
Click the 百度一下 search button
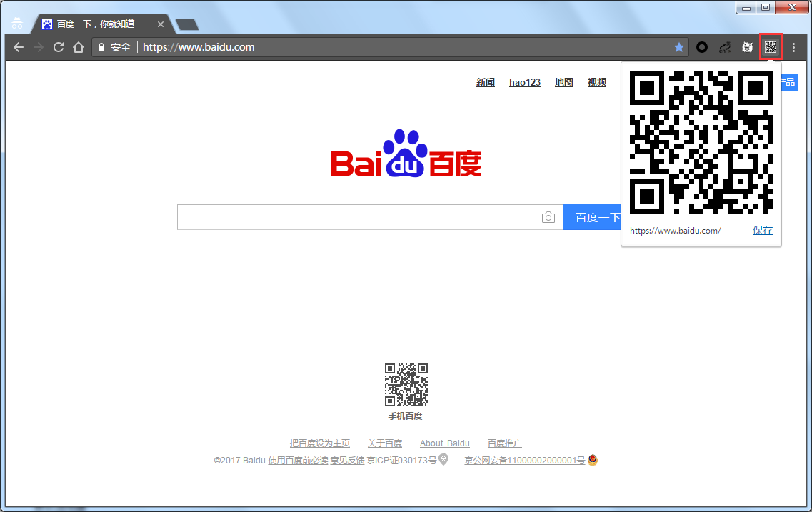tap(592, 217)
